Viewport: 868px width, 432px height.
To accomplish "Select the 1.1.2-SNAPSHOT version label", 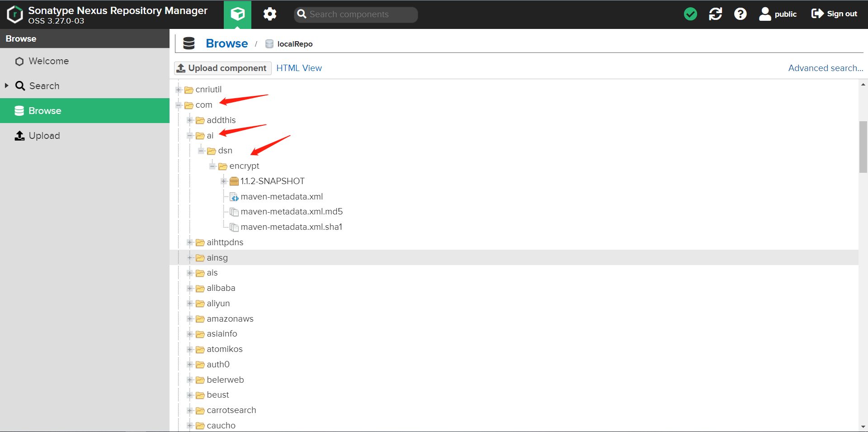I will pos(273,181).
